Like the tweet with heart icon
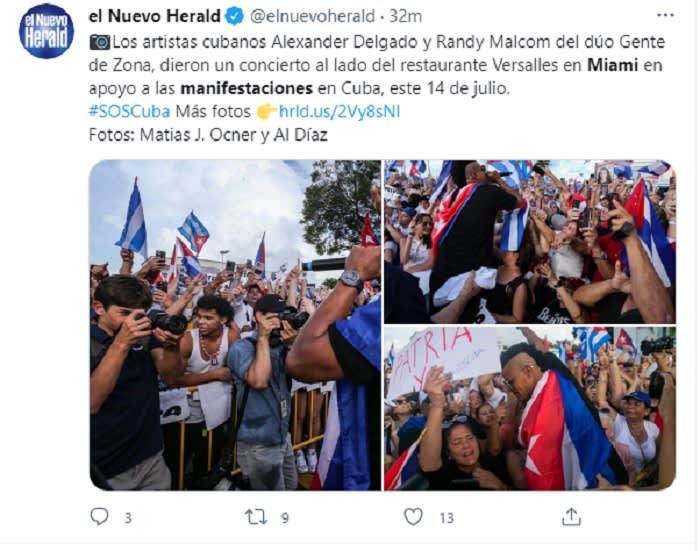The image size is (700, 551). [413, 517]
